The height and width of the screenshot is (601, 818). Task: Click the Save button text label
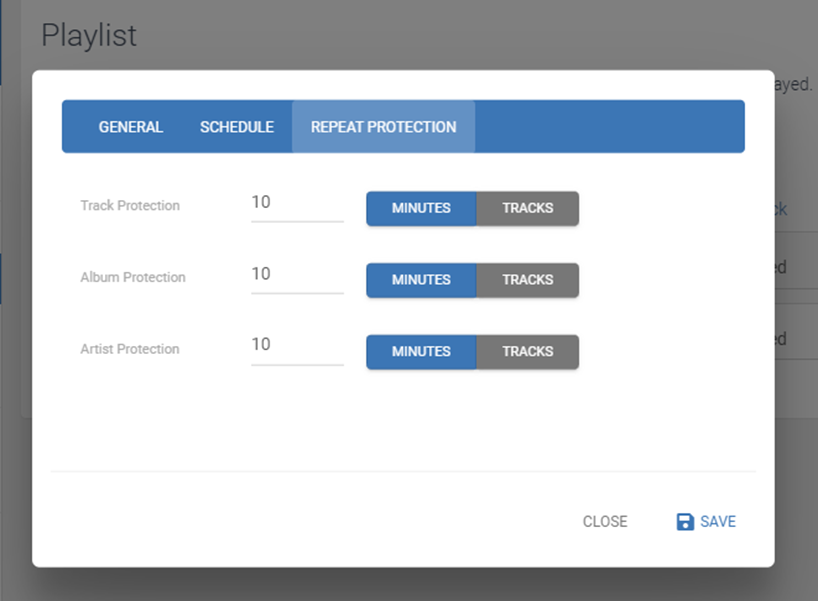pos(718,522)
